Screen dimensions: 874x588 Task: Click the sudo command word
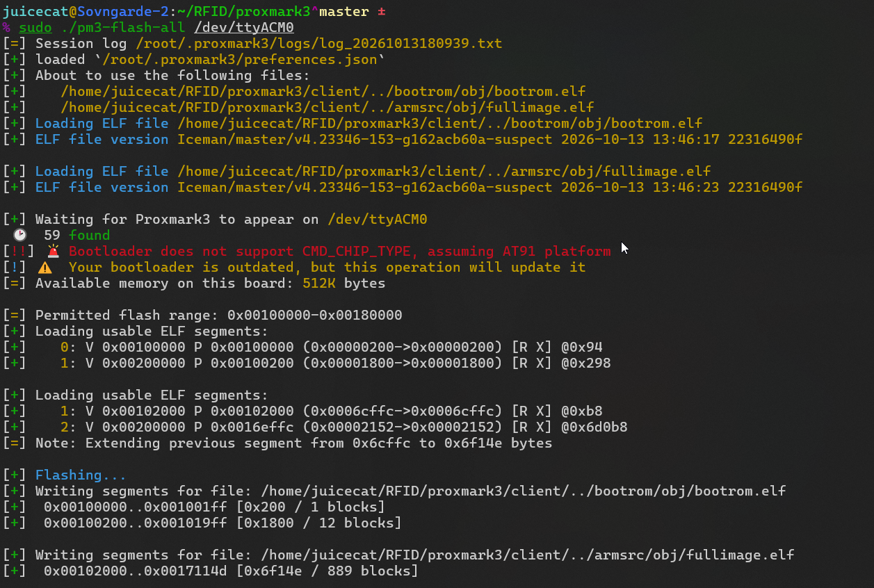pyautogui.click(x=35, y=27)
